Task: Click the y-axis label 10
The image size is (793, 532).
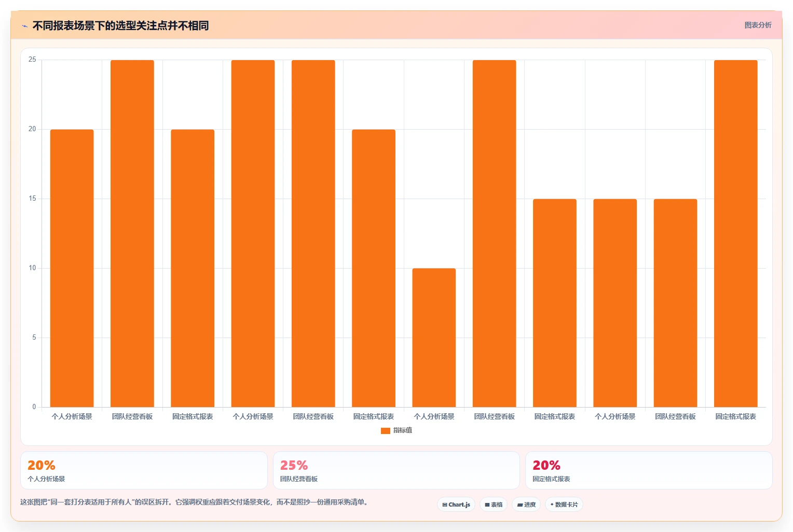Action: pyautogui.click(x=32, y=268)
